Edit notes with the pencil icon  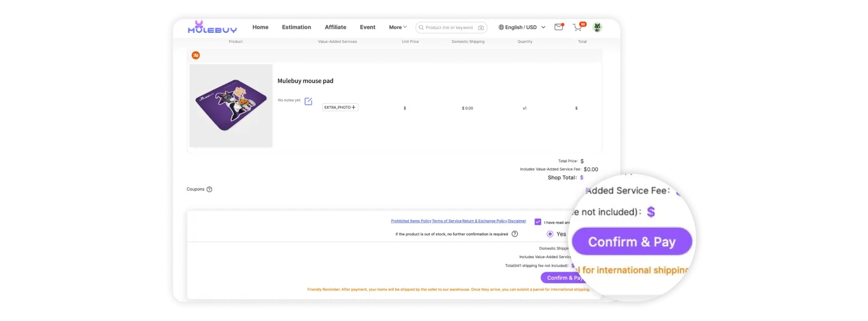click(308, 101)
